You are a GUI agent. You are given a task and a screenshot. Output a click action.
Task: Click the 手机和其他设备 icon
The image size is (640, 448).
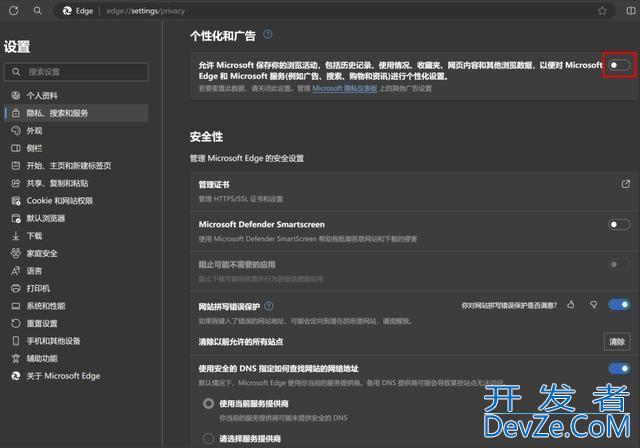[x=16, y=341]
